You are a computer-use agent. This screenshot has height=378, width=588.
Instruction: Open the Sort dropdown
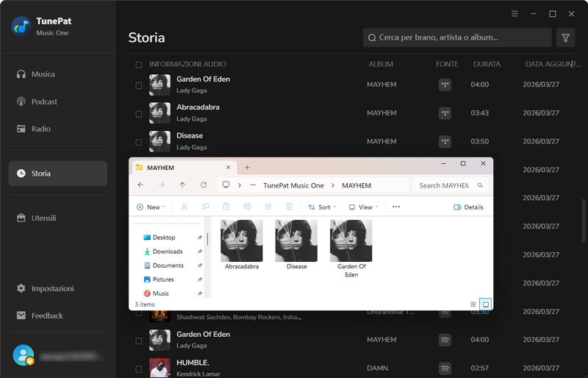tap(322, 207)
